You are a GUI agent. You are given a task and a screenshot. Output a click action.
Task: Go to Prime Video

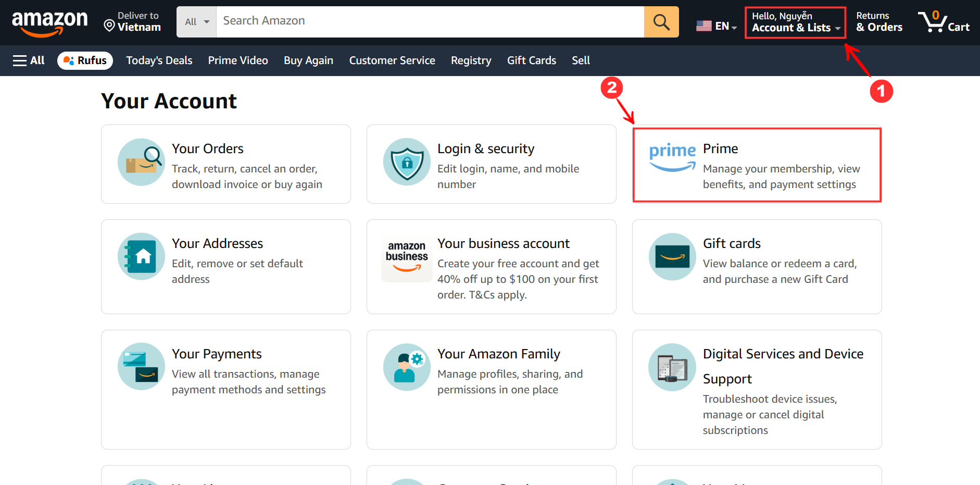click(x=238, y=60)
